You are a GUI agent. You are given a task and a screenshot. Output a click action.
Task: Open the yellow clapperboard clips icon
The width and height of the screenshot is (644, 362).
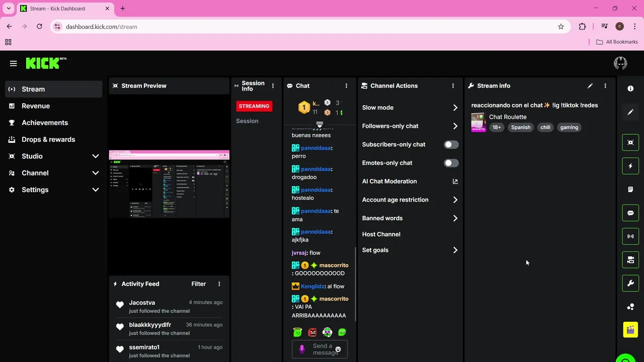click(630, 330)
